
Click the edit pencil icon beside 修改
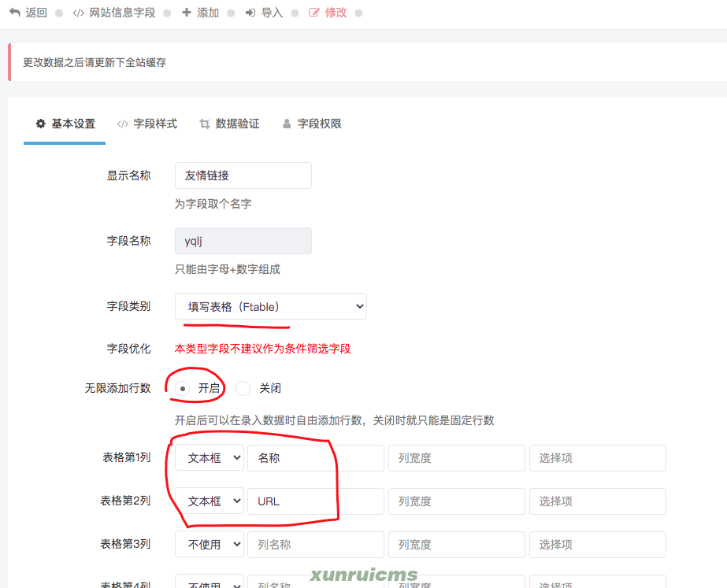click(x=314, y=13)
